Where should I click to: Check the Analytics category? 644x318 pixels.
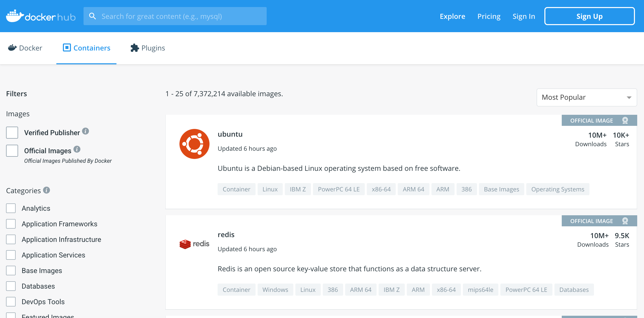pos(11,208)
